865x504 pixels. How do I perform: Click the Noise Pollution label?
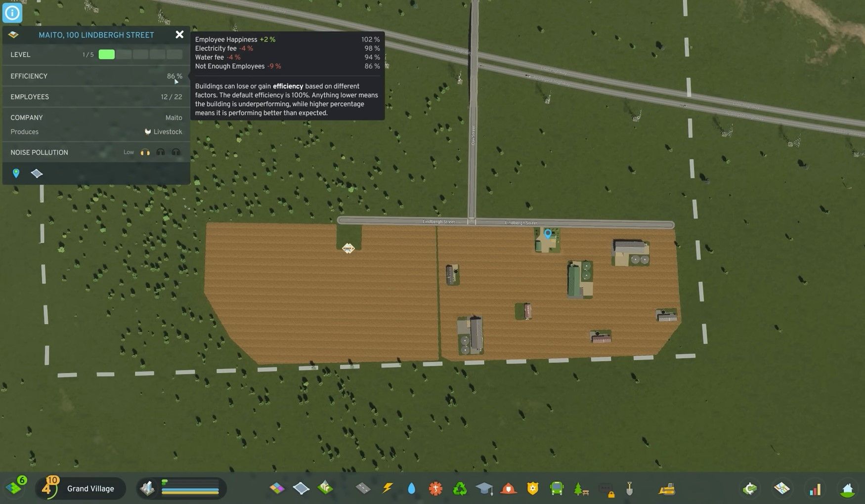(39, 152)
